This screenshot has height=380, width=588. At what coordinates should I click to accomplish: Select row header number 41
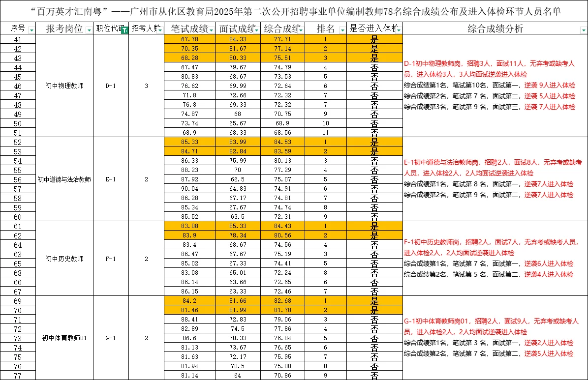(18, 39)
